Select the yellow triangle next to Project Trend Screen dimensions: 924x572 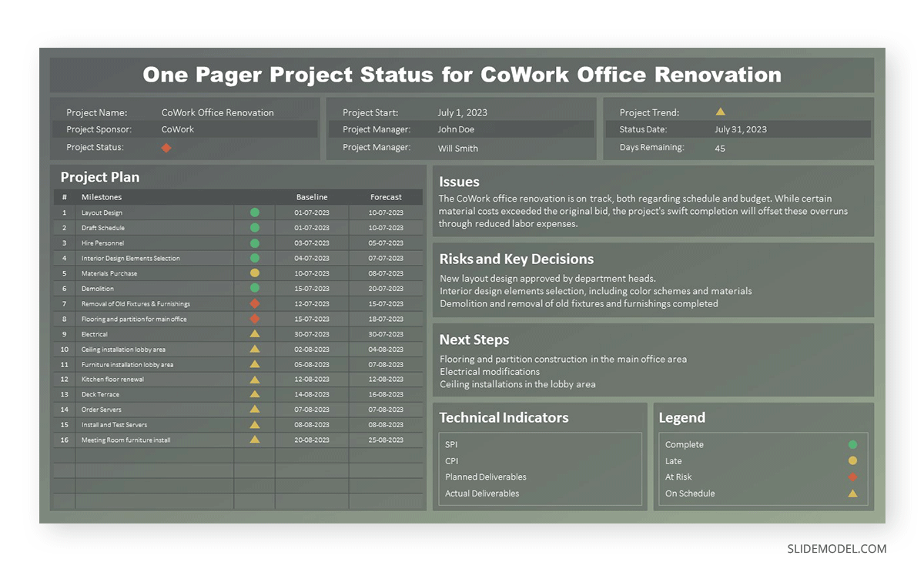tap(720, 112)
